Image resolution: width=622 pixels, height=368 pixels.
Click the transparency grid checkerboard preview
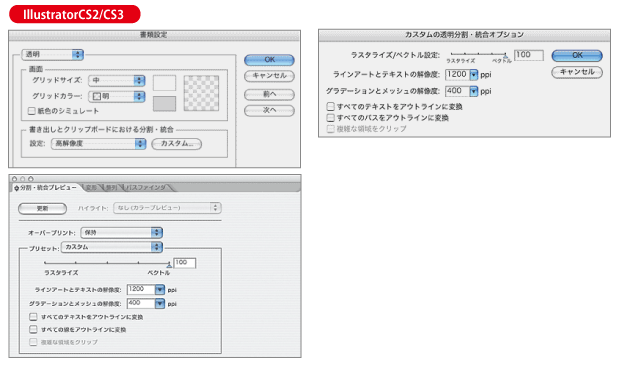[x=201, y=93]
